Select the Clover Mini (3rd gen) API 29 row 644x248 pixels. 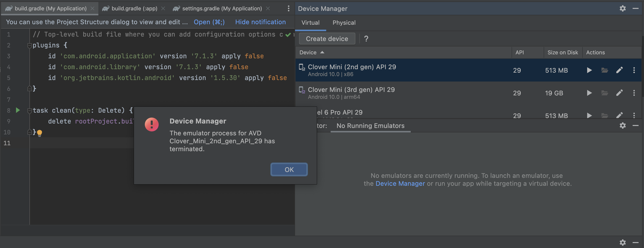(468, 93)
